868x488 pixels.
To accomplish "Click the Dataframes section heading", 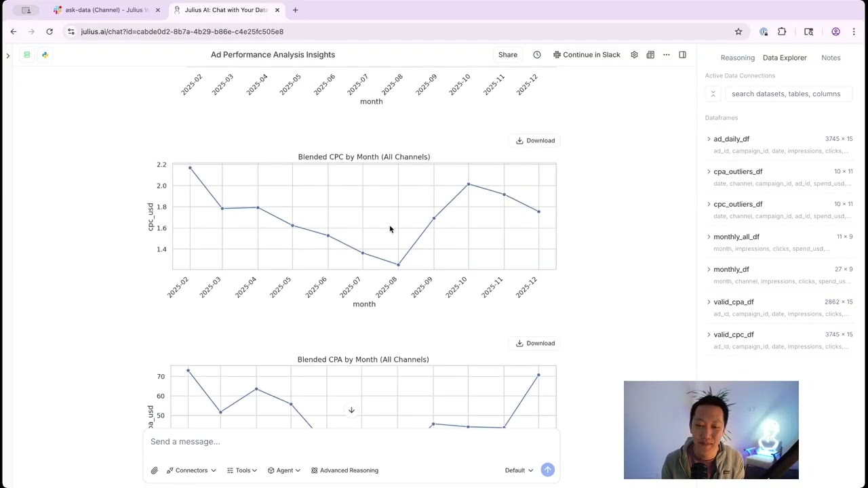I will [722, 118].
